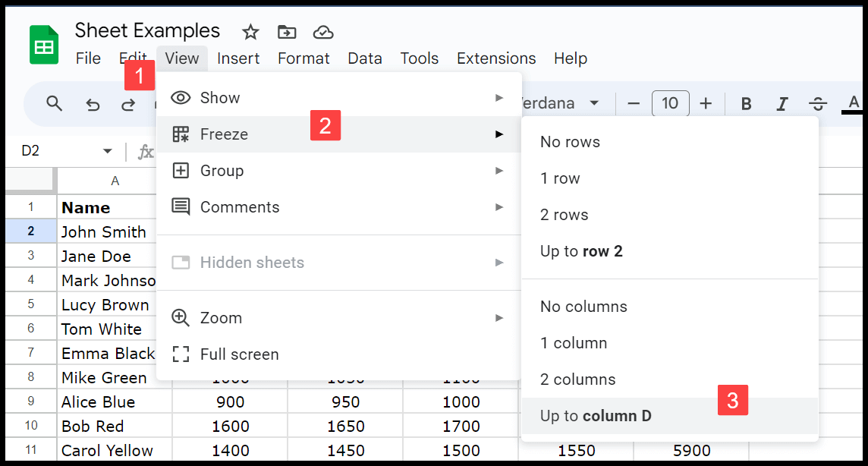Select 1 column freeze option

[x=670, y=344]
